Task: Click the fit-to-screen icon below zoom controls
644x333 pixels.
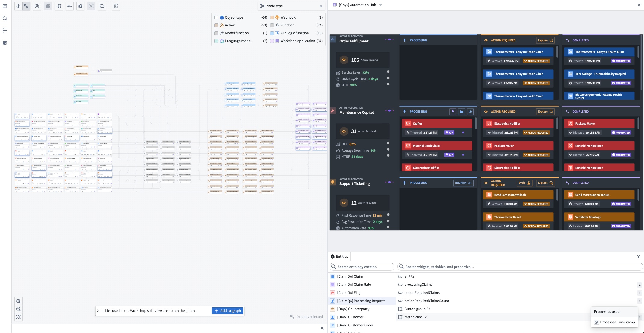Action: coord(18,317)
